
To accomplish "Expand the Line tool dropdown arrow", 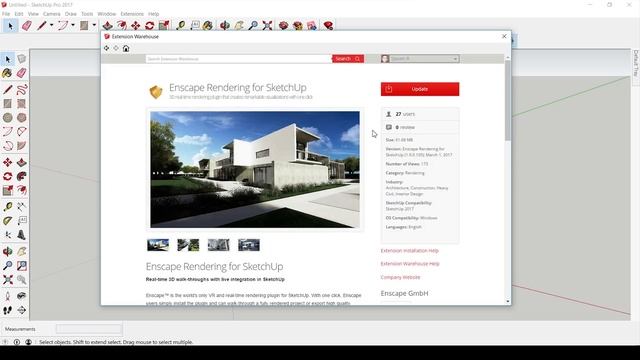I will pyautogui.click(x=51, y=25).
